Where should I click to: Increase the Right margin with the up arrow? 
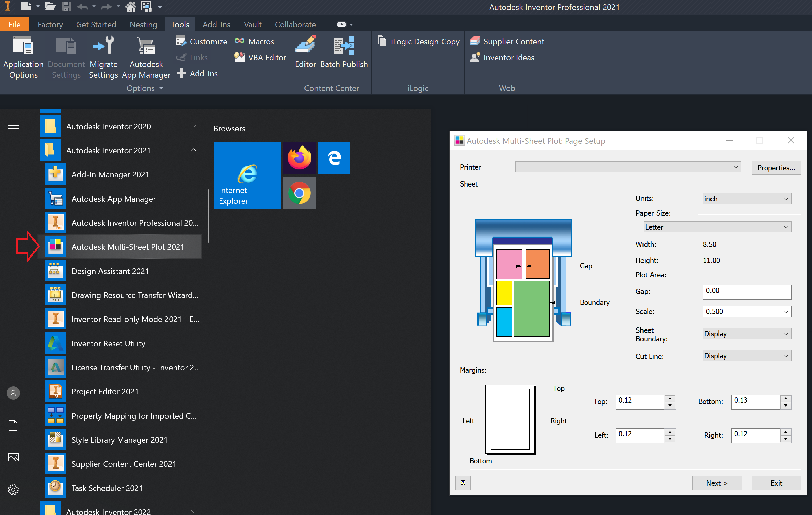point(785,432)
